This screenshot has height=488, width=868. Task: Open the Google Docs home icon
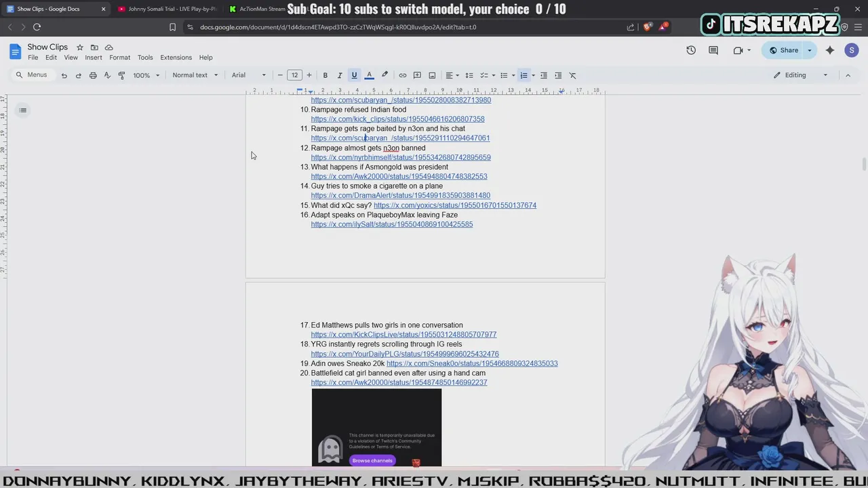(15, 52)
